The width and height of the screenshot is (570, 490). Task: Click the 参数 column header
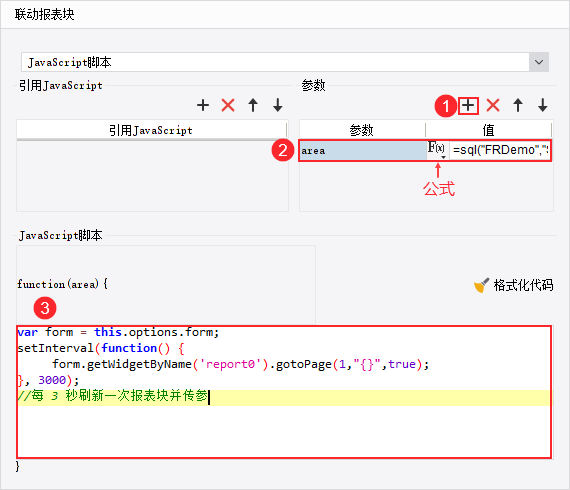pos(362,130)
